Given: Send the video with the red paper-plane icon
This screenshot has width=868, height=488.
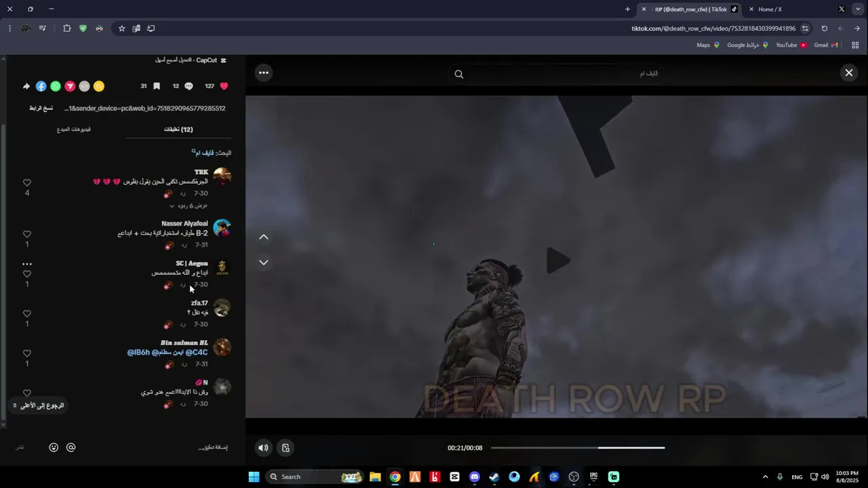Looking at the screenshot, I should pos(70,86).
